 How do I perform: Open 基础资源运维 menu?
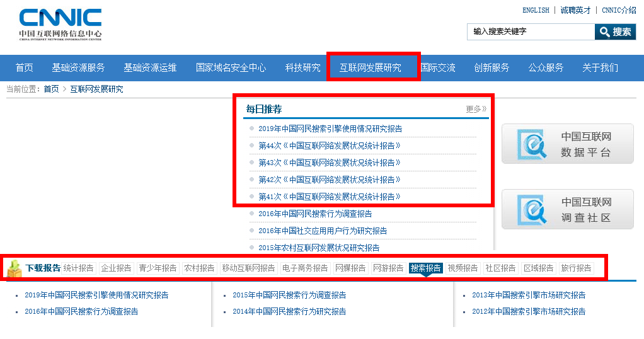click(x=151, y=68)
